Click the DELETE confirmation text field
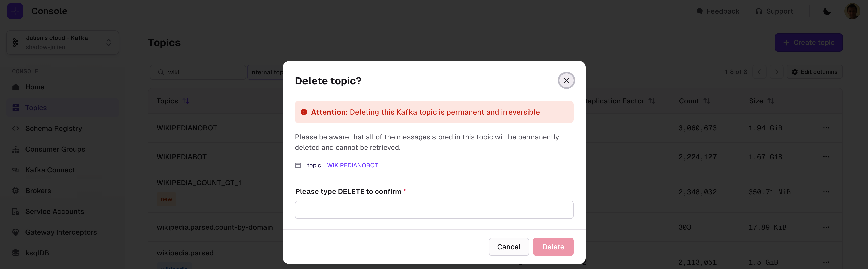The height and width of the screenshot is (269, 868). click(x=434, y=210)
